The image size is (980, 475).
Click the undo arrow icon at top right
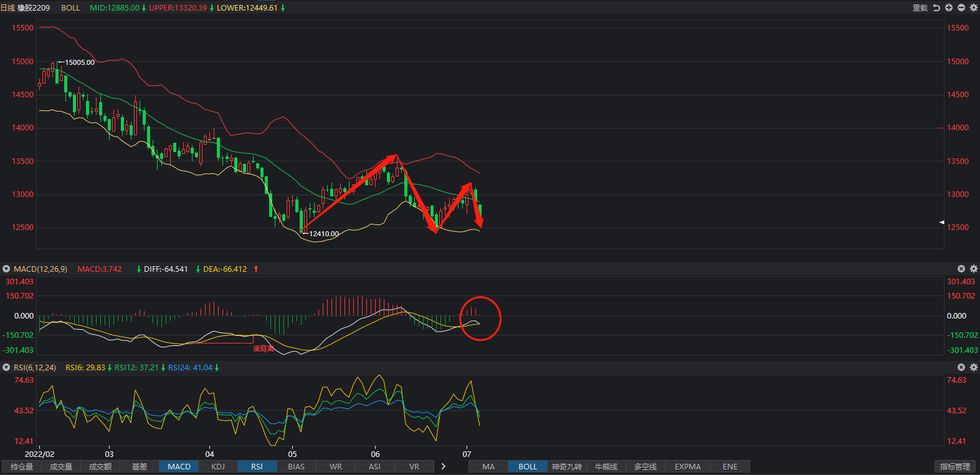[x=936, y=7]
